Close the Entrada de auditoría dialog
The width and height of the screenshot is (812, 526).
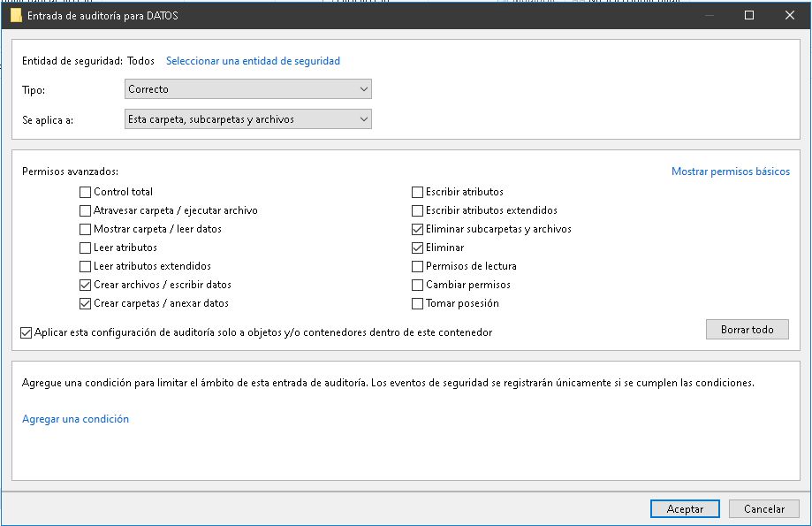click(790, 15)
